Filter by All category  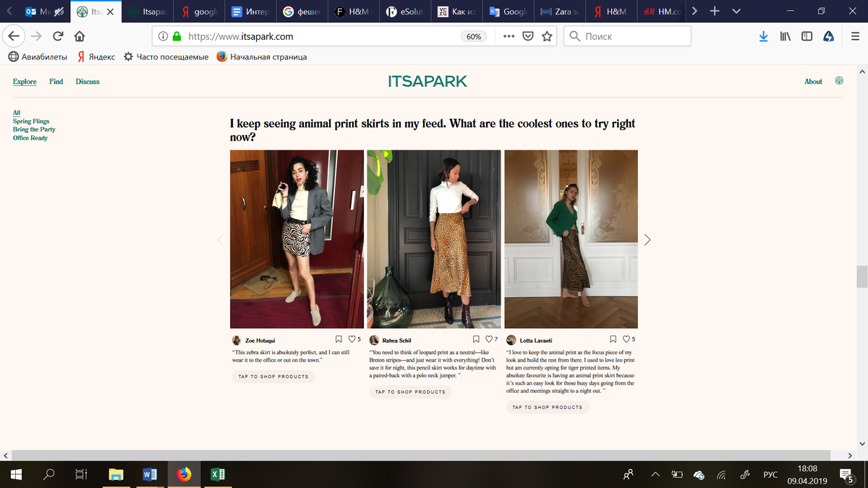pos(17,113)
